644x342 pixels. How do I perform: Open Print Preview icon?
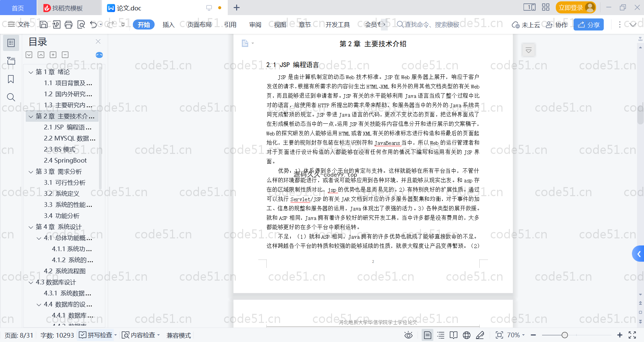pos(81,24)
